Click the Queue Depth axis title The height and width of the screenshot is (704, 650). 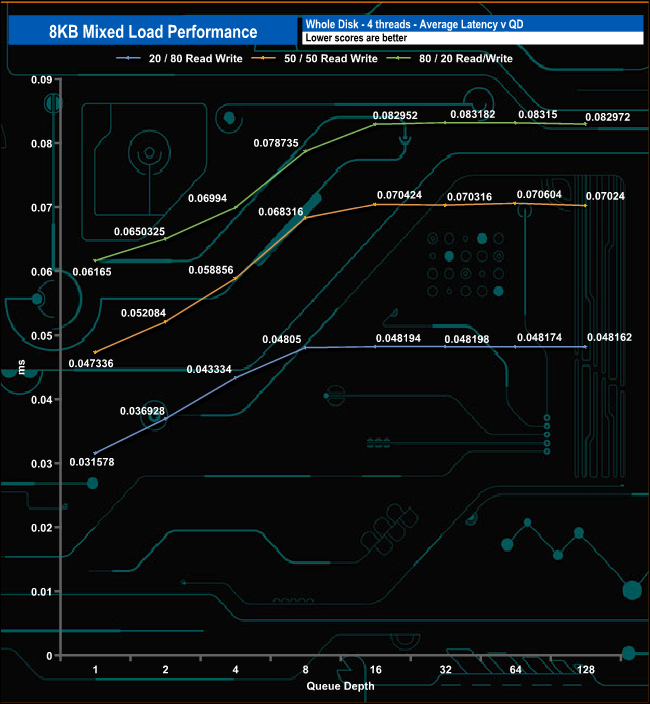tap(340, 686)
